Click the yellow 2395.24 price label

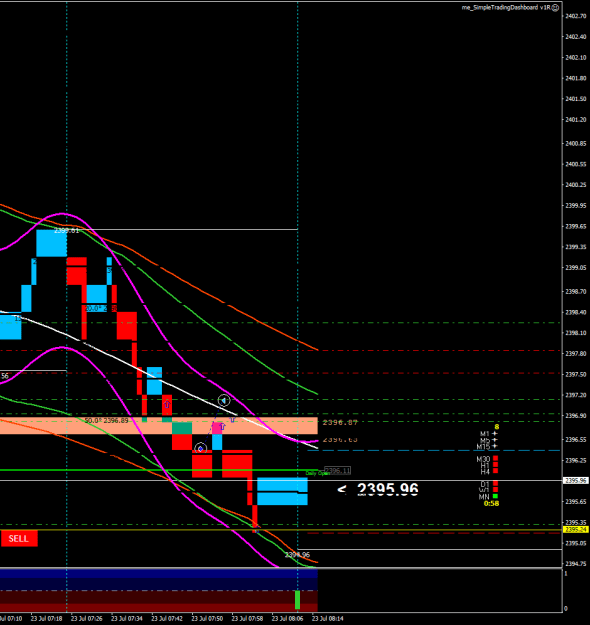point(576,530)
